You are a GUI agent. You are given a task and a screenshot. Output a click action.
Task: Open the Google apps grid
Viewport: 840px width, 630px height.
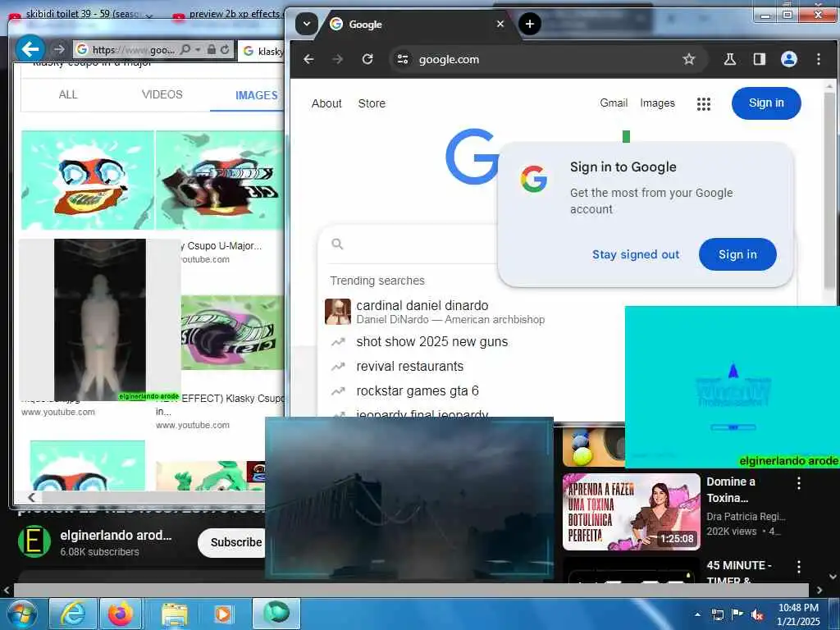(x=703, y=104)
